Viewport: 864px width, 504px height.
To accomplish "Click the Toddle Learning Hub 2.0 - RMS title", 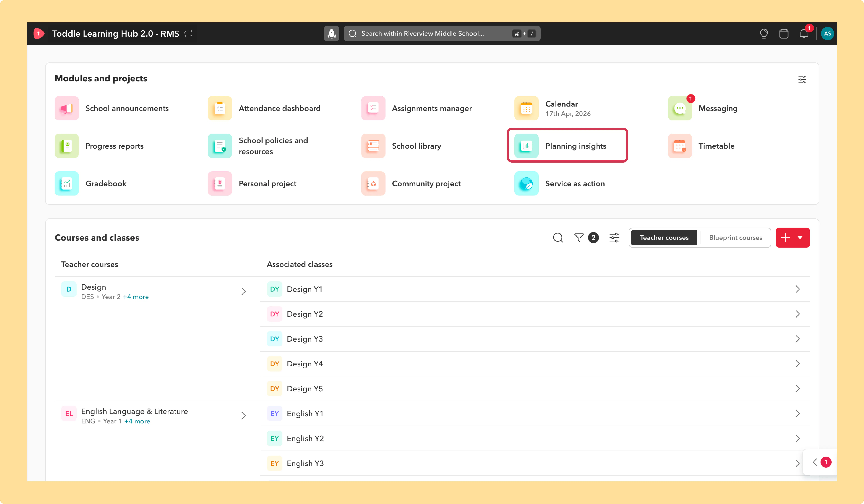I will point(116,34).
